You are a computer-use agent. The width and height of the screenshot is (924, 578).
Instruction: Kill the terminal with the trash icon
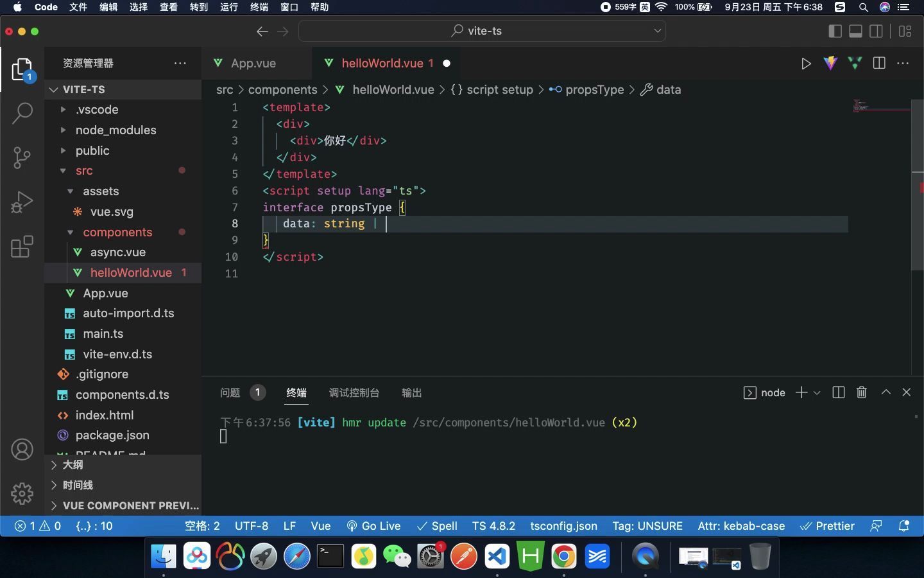862,392
